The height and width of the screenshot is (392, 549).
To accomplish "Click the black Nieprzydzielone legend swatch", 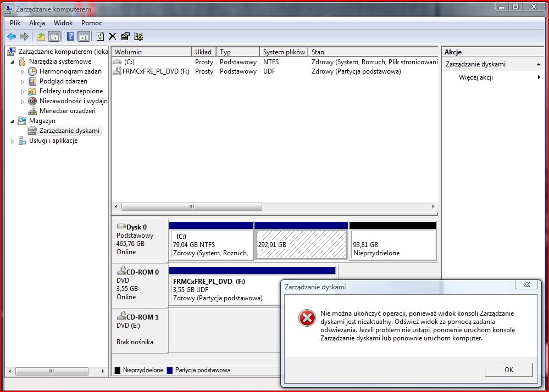I will 118,371.
